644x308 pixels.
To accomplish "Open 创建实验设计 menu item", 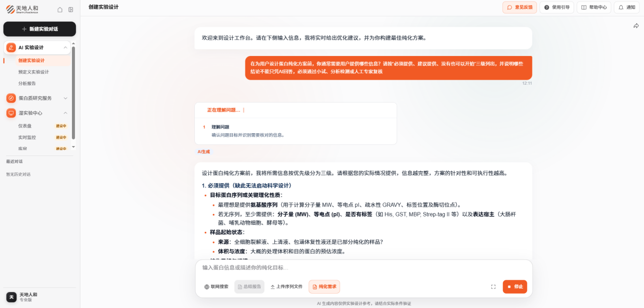I will (x=31, y=60).
